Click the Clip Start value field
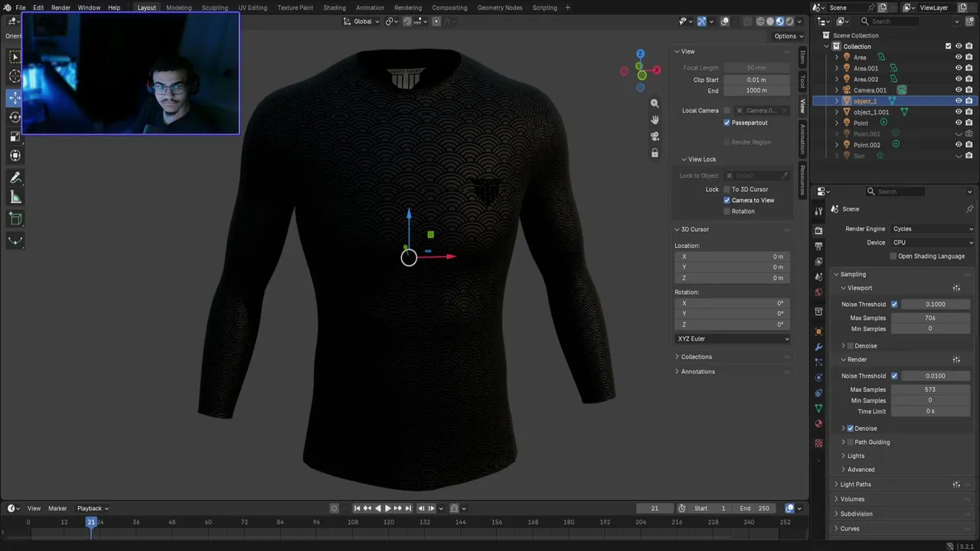Screen dimensions: 980x551 (756, 80)
